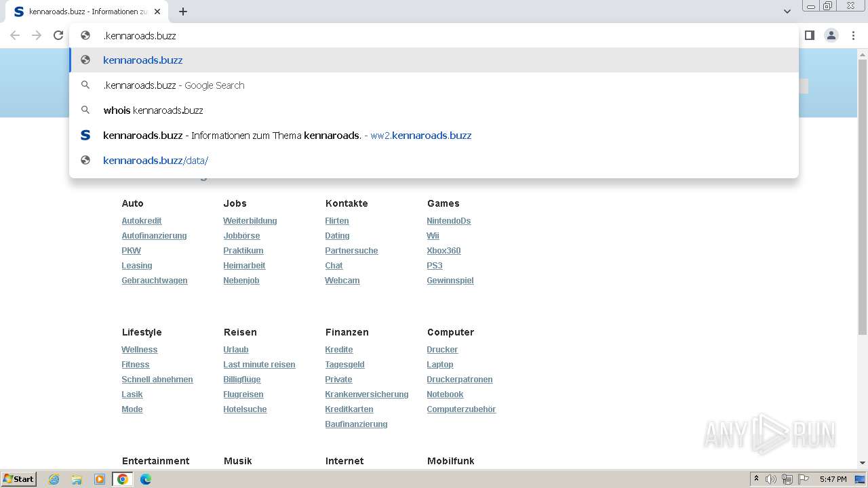Open the Autokredit link

pyautogui.click(x=141, y=221)
